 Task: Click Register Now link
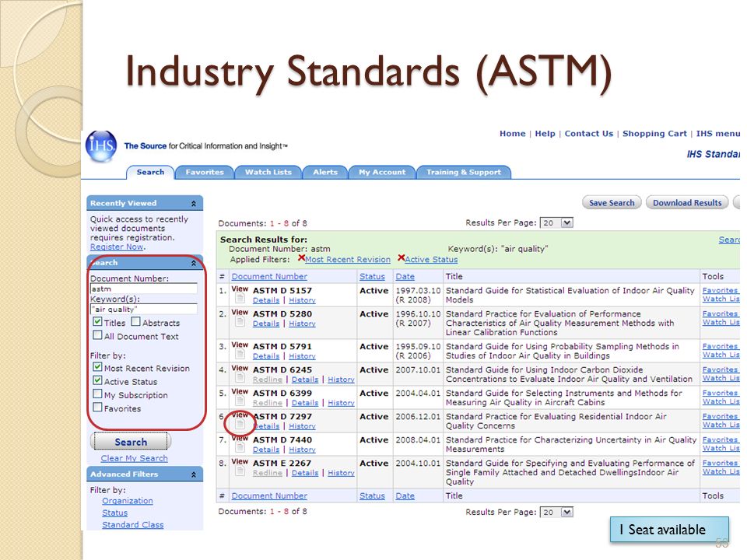(117, 247)
